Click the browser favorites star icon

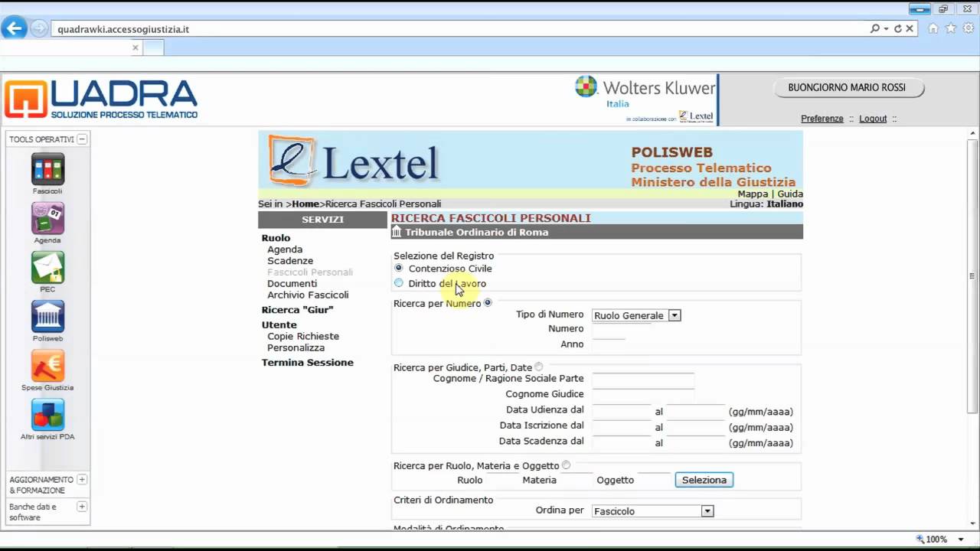(951, 28)
